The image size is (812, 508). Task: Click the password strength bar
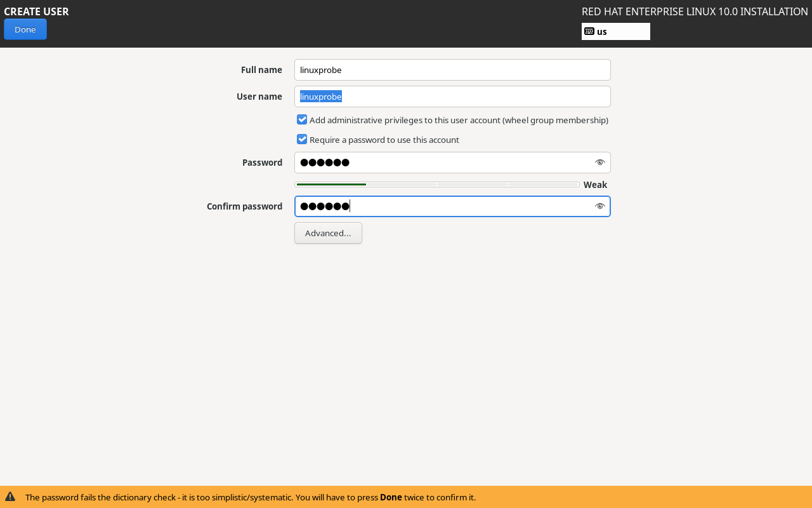point(437,185)
